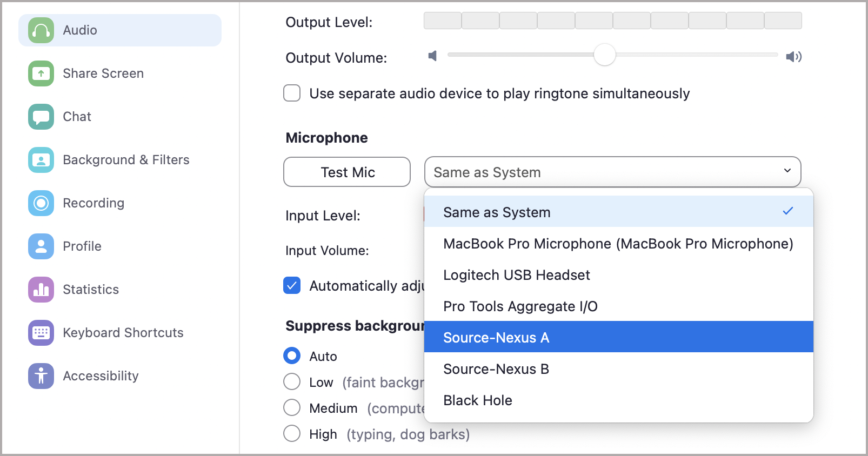Select Low background noise suppression
The image size is (868, 456).
coord(292,382)
